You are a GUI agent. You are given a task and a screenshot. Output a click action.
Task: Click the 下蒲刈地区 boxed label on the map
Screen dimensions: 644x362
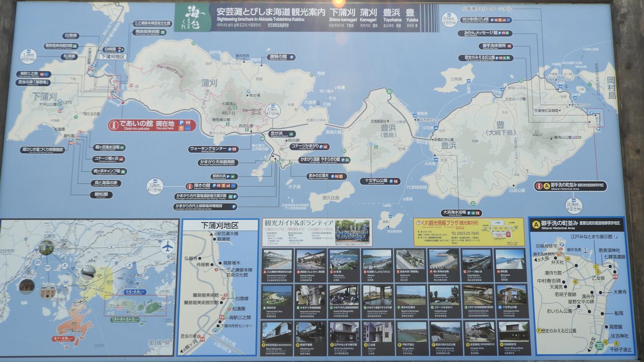[113, 57]
